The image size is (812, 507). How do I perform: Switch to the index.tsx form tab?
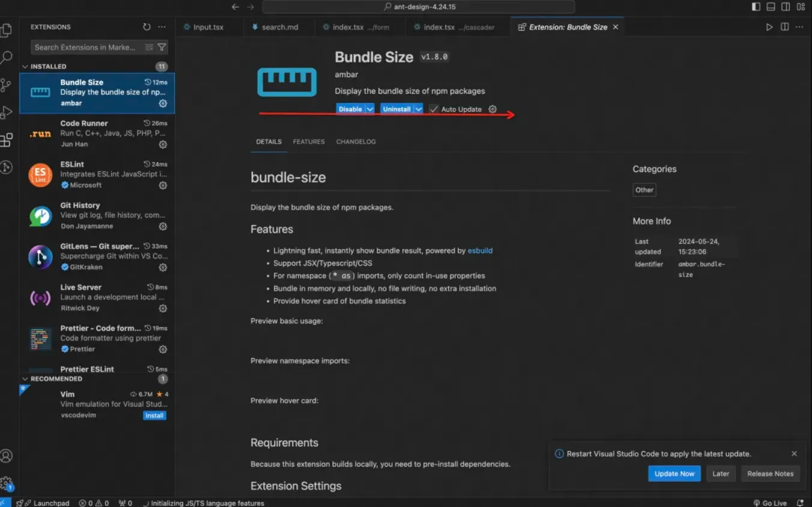[x=361, y=27]
